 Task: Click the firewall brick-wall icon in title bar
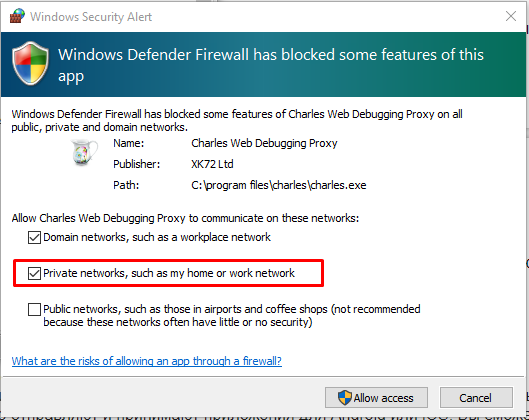click(x=17, y=16)
